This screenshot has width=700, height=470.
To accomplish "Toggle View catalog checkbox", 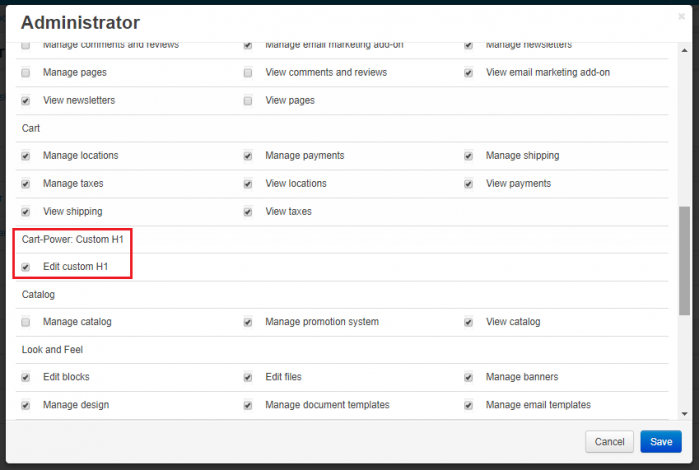I will coord(468,322).
